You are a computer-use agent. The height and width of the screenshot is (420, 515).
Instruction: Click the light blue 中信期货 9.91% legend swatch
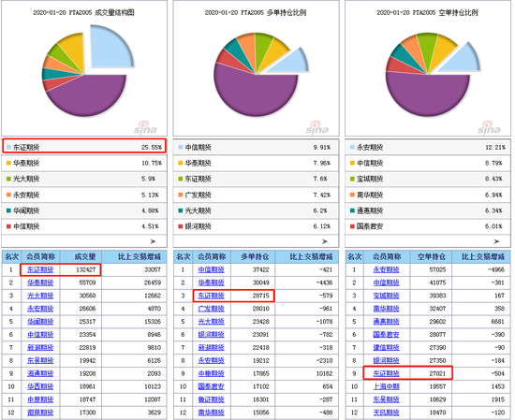(181, 147)
